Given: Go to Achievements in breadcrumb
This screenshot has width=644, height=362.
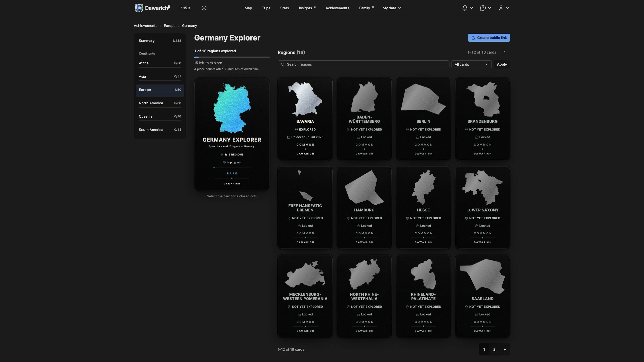Looking at the screenshot, I should 145,26.
